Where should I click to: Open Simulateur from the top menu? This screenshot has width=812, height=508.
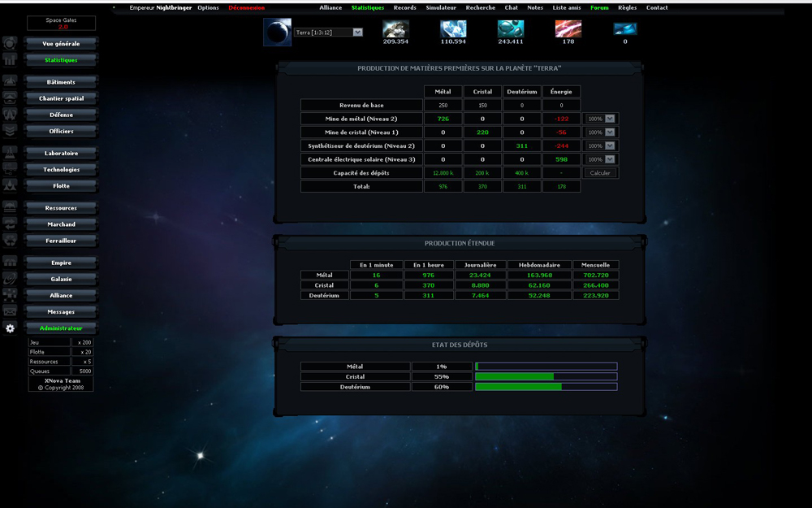point(441,7)
